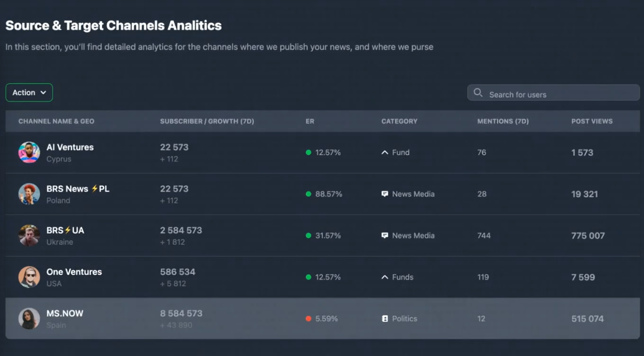Click green ER status dot for AI Ventures
The width and height of the screenshot is (644, 356).
pos(308,152)
